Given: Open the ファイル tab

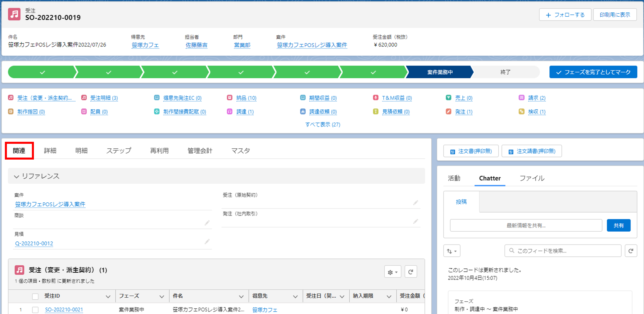Looking at the screenshot, I should [532, 178].
